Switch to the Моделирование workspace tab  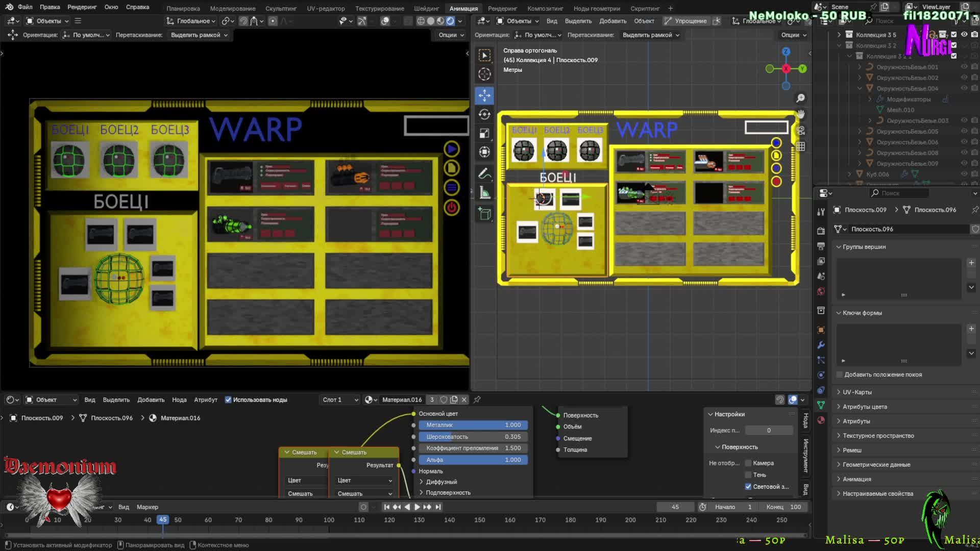pyautogui.click(x=232, y=8)
